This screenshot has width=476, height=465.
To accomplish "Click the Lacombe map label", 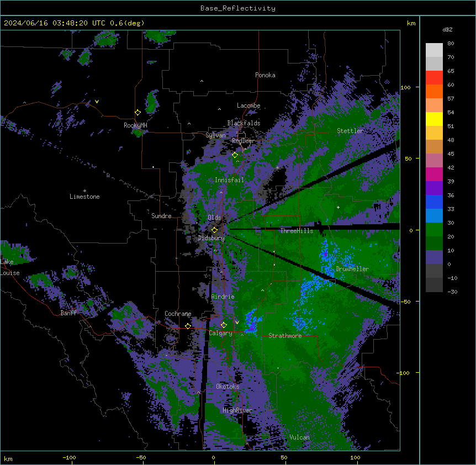I will coord(248,105).
